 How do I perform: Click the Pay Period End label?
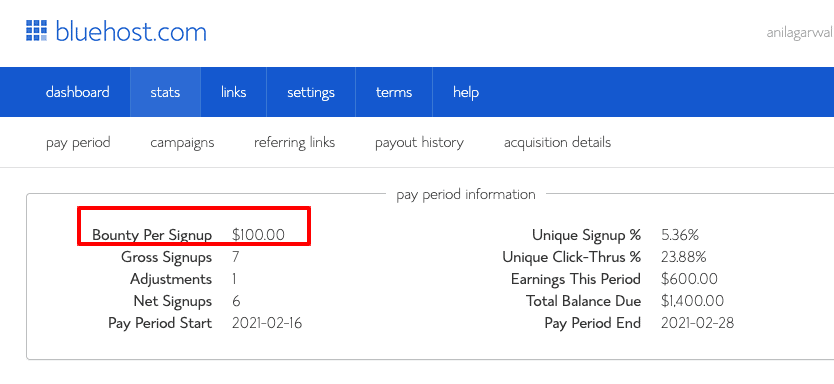point(593,323)
